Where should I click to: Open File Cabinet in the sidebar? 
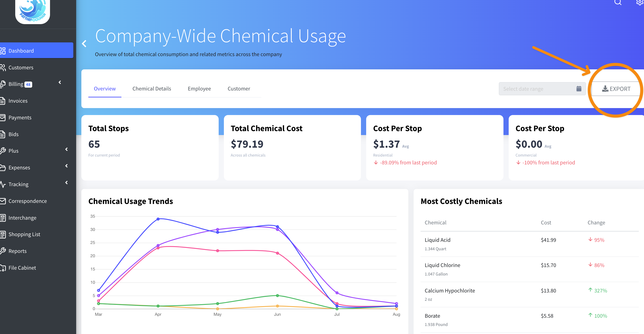click(x=22, y=268)
